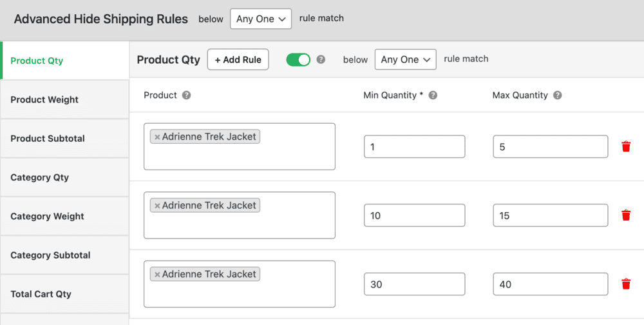Remove Adrienne Trek Jacket tag in second rule
This screenshot has width=644, height=325.
(157, 206)
